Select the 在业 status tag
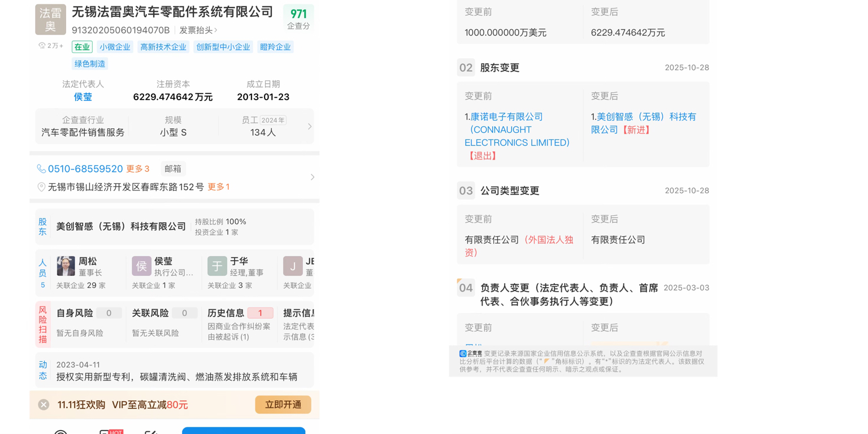This screenshot has height=434, width=868. click(x=82, y=47)
